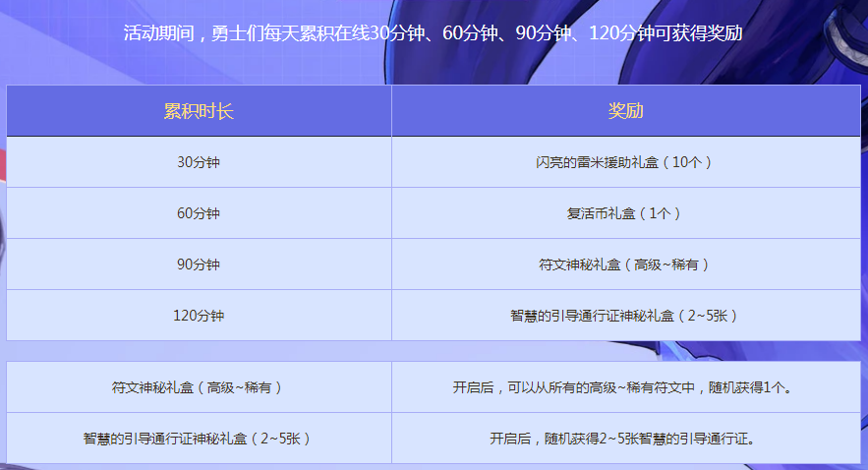
Task: Click 智慧的引导通行证神秘礼盒 name in the lower table
Action: pos(199,439)
